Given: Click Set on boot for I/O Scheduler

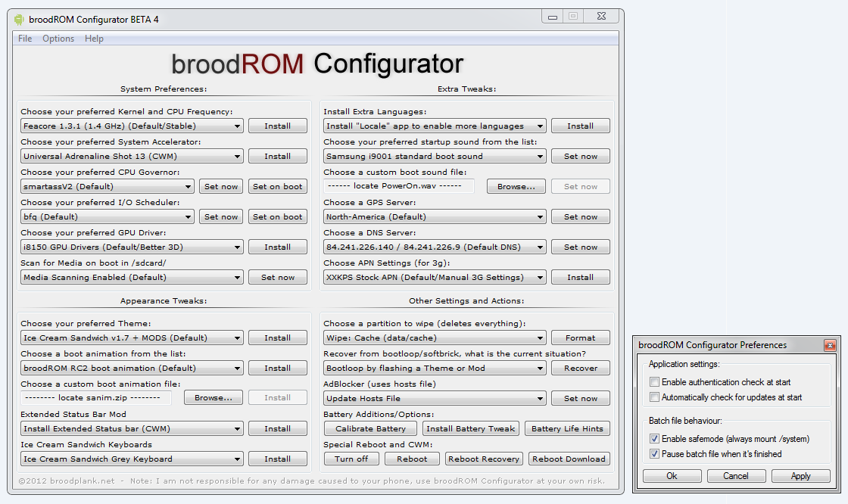Looking at the screenshot, I should pyautogui.click(x=277, y=217).
